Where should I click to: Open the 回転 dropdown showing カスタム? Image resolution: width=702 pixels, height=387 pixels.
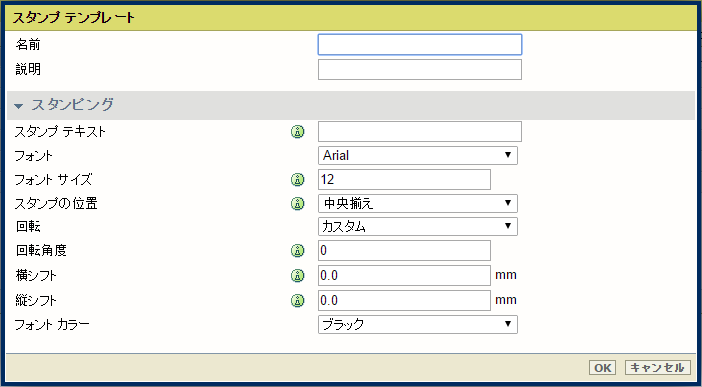[x=418, y=227]
